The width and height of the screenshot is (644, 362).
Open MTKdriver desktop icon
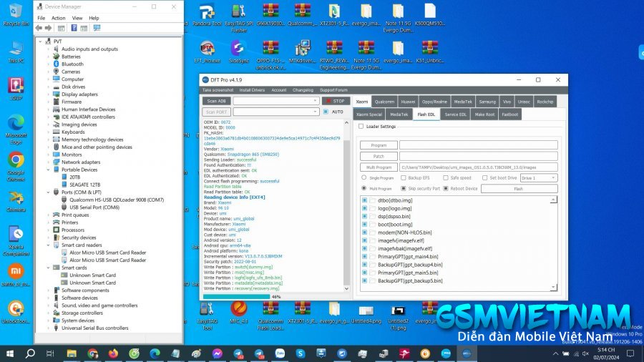[302, 52]
